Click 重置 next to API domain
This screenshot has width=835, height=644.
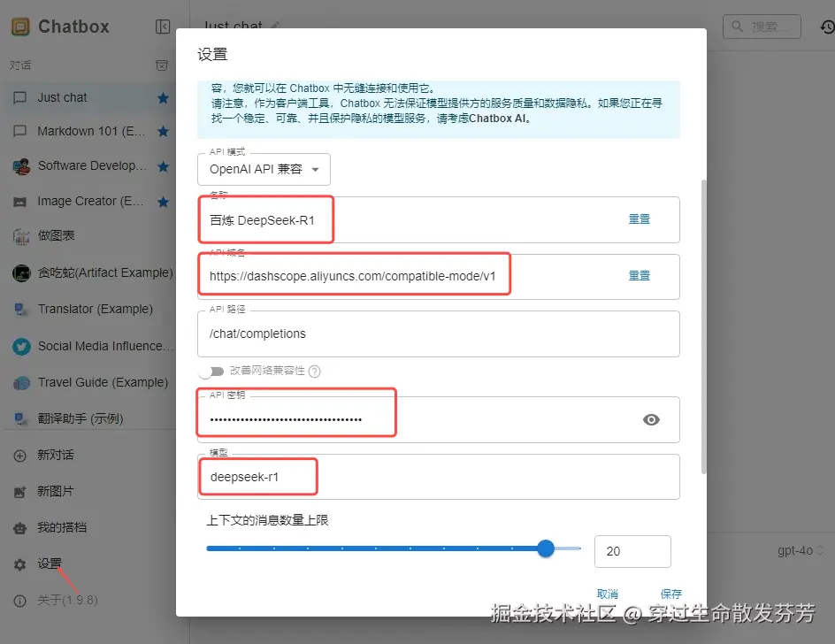pos(639,276)
